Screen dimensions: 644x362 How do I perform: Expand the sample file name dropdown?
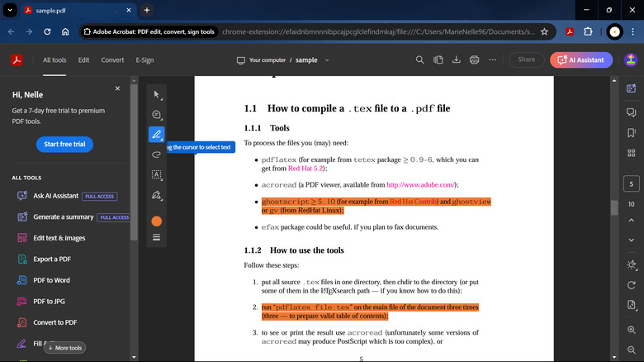[326, 60]
